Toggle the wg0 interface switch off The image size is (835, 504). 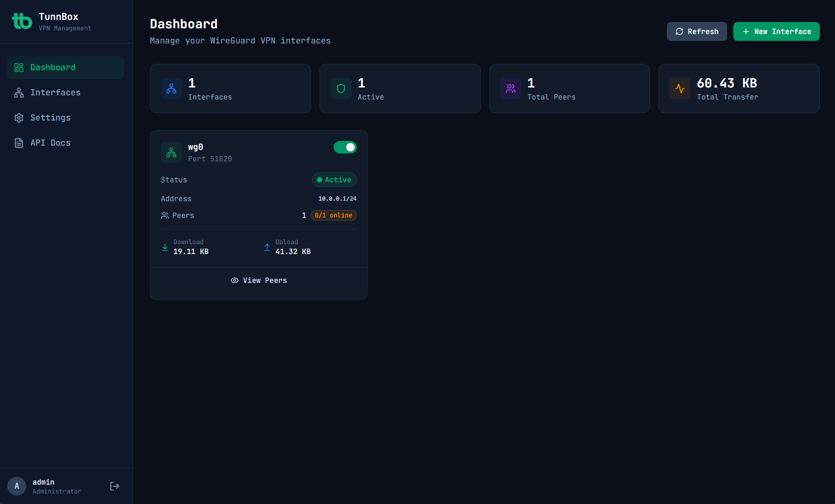(345, 147)
